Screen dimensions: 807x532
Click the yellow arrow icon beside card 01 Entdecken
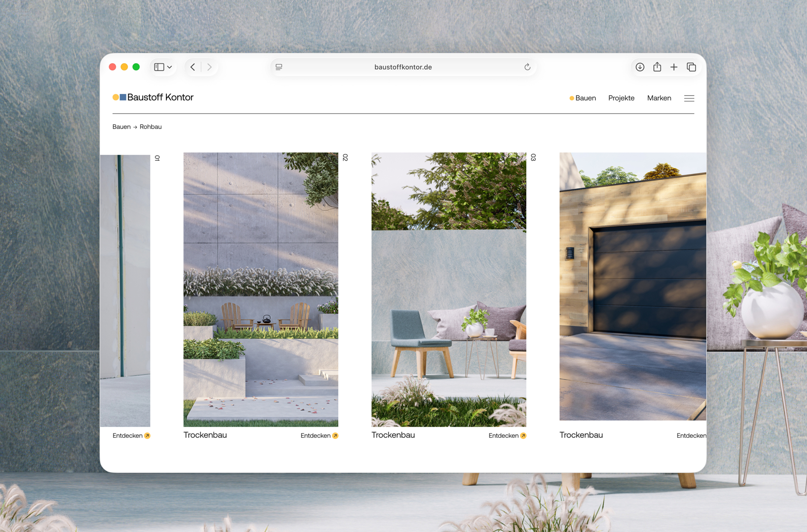point(147,436)
